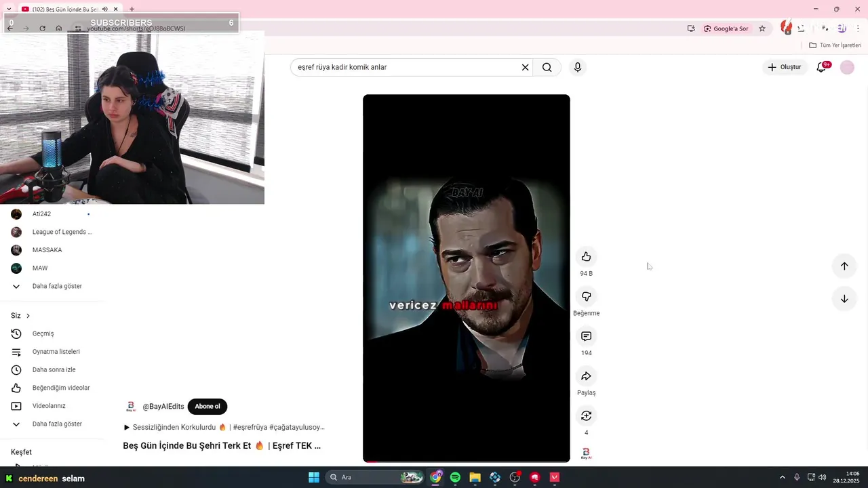Click the browser home icon
The image size is (868, 488).
[59, 28]
